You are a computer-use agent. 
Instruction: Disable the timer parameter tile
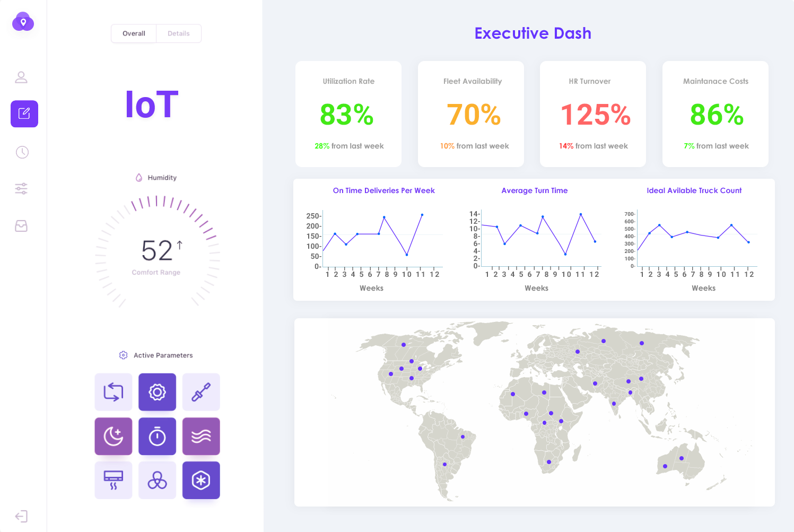click(157, 436)
